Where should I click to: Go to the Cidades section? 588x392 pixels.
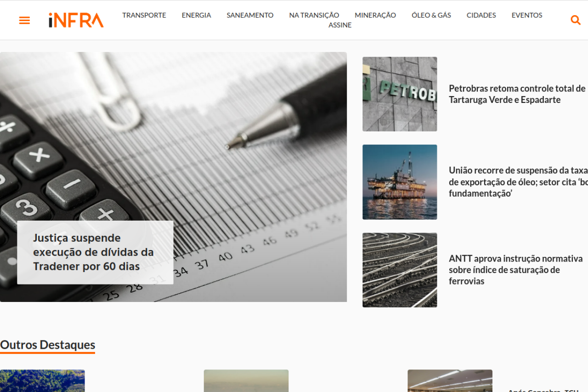[x=481, y=15]
